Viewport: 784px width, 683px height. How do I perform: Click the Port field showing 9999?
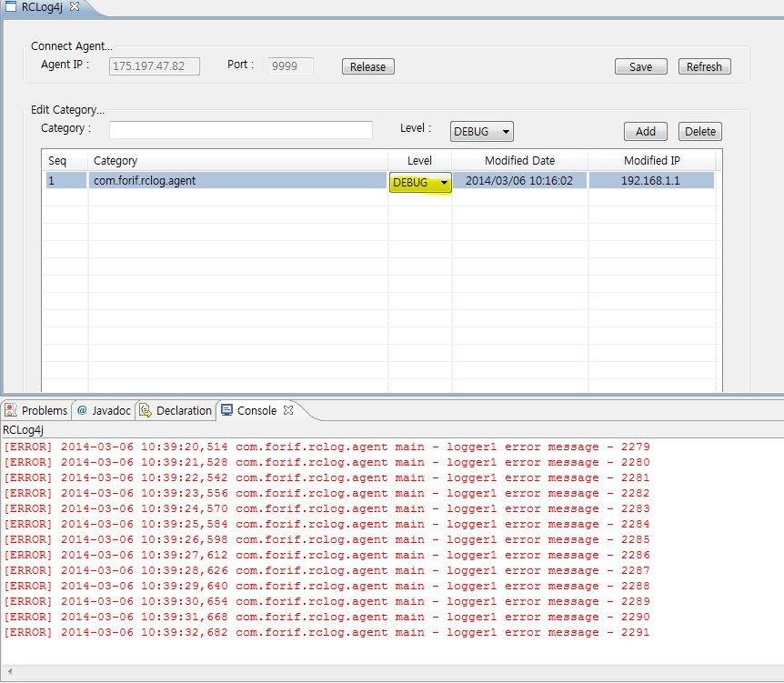(291, 66)
